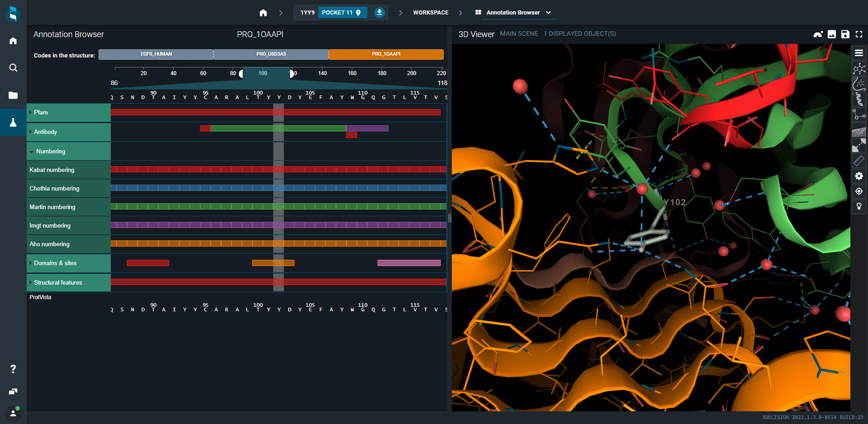Go to home via breadcrumb house icon

pyautogui.click(x=263, y=13)
